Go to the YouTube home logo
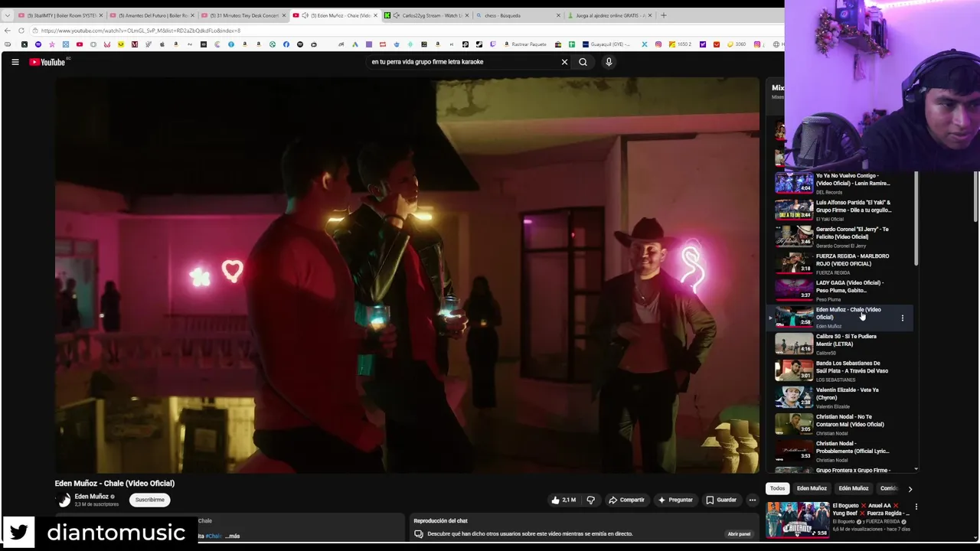Image resolution: width=980 pixels, height=551 pixels. tap(47, 62)
